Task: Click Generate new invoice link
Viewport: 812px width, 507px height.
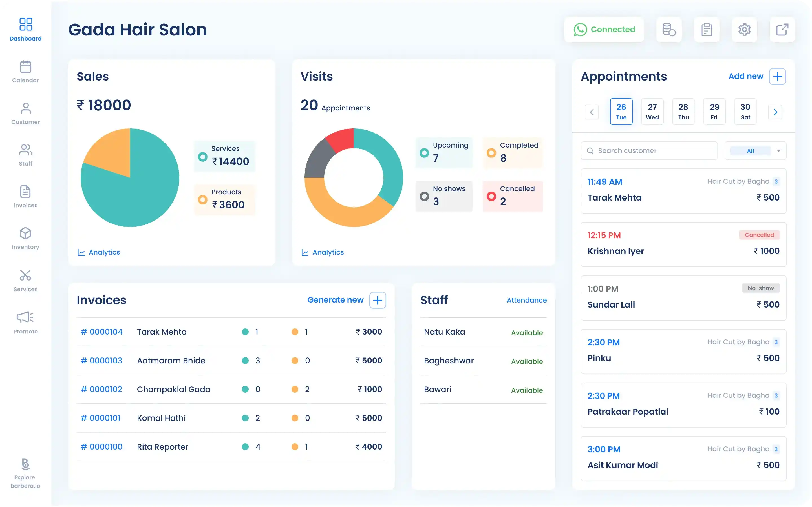Action: (335, 300)
